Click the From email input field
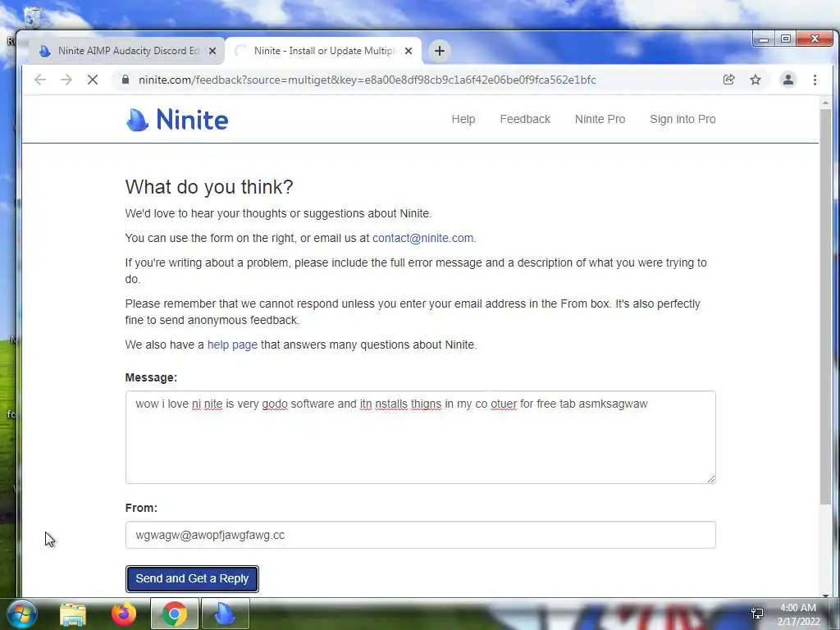 [421, 535]
